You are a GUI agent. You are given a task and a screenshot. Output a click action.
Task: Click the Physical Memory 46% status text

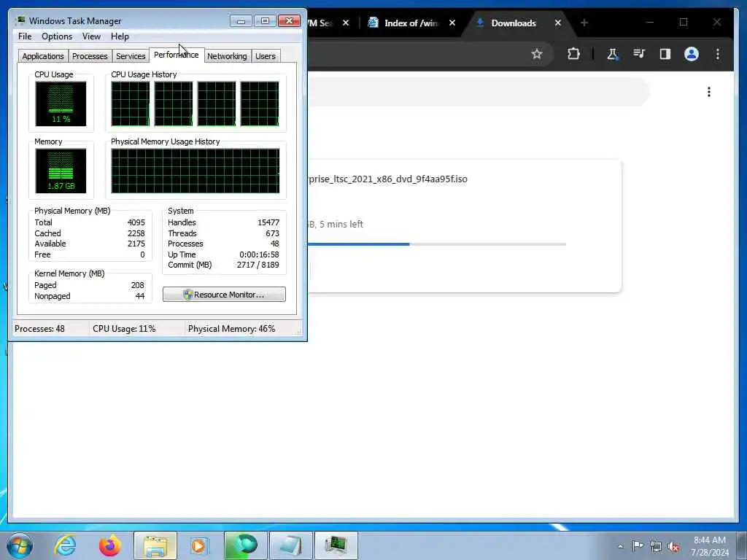[x=231, y=329]
